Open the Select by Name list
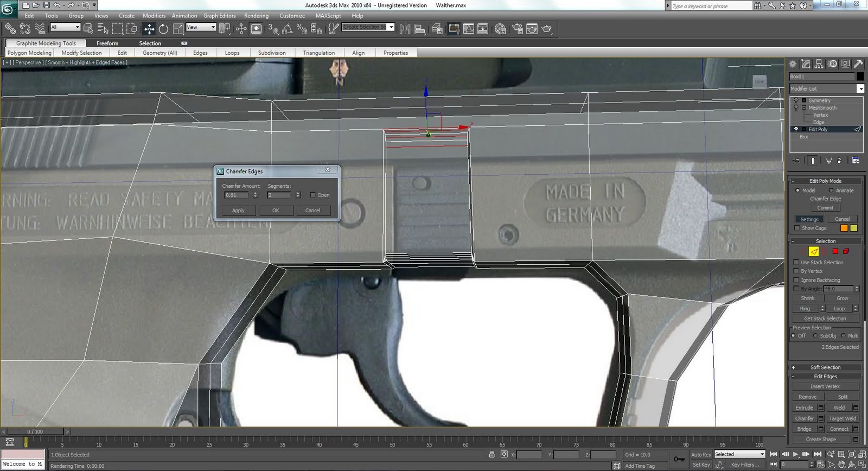This screenshot has height=471, width=868. click(103, 29)
